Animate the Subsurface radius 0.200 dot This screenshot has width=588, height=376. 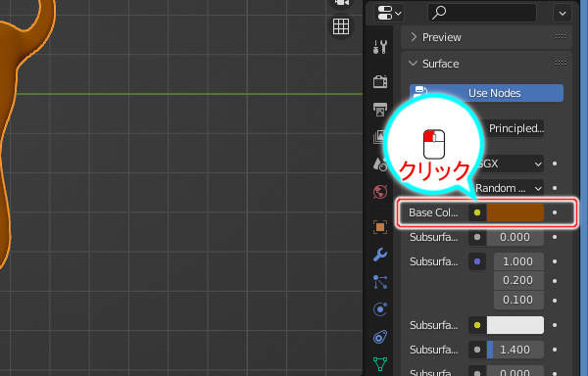point(555,281)
